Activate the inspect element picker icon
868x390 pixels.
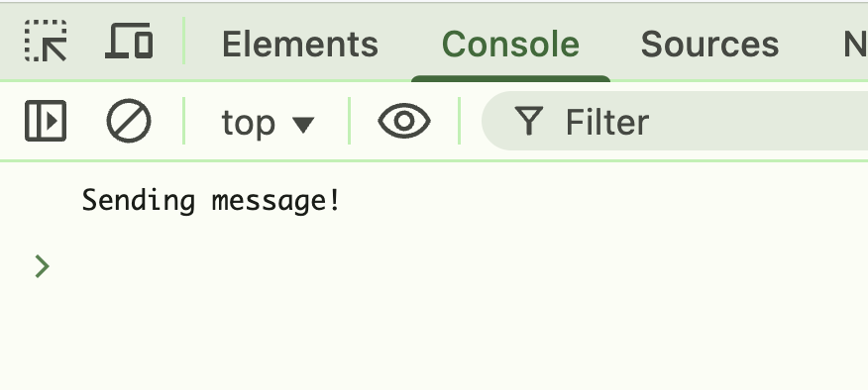[46, 41]
